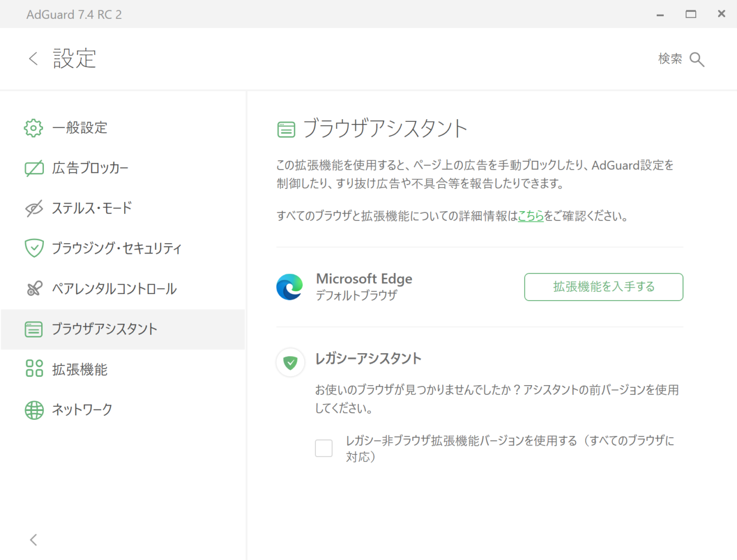Minimize the AdGuard window

[x=660, y=15]
